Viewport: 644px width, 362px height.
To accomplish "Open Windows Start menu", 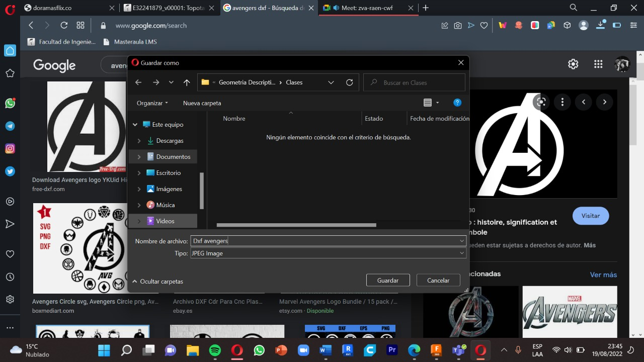I will (x=104, y=350).
